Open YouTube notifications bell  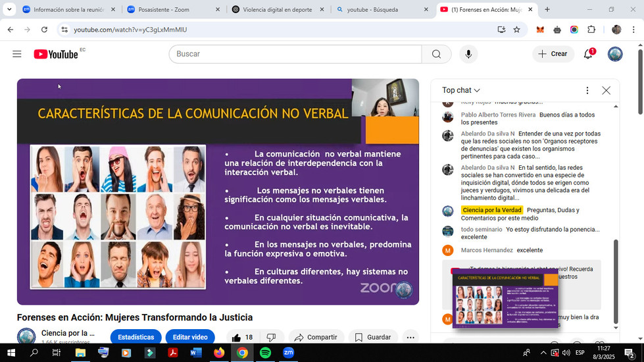tap(588, 54)
